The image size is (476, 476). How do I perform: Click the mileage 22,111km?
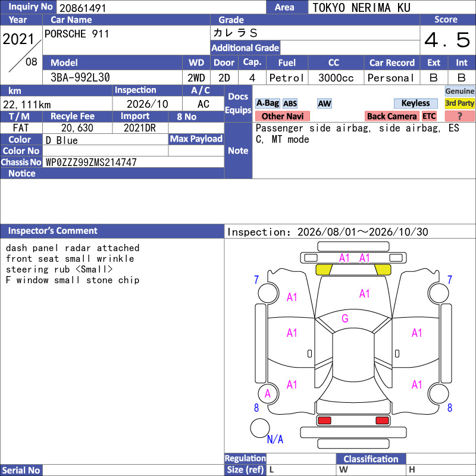[27, 105]
